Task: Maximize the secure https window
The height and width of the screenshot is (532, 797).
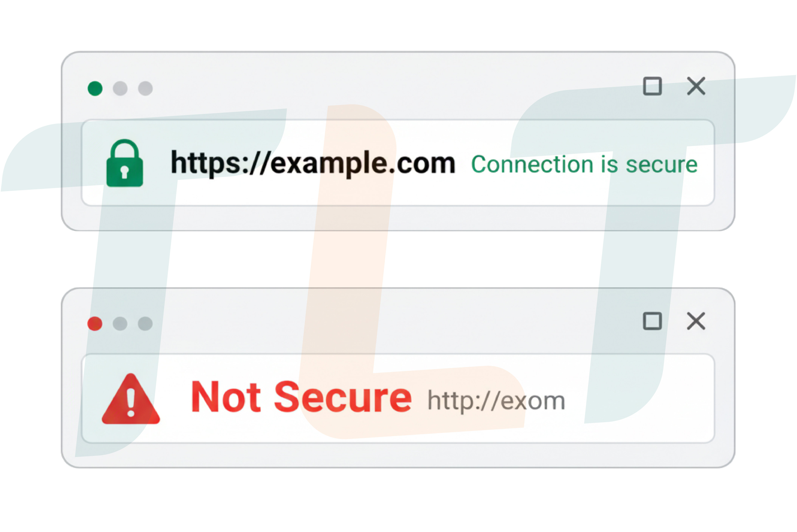Action: 652,86
